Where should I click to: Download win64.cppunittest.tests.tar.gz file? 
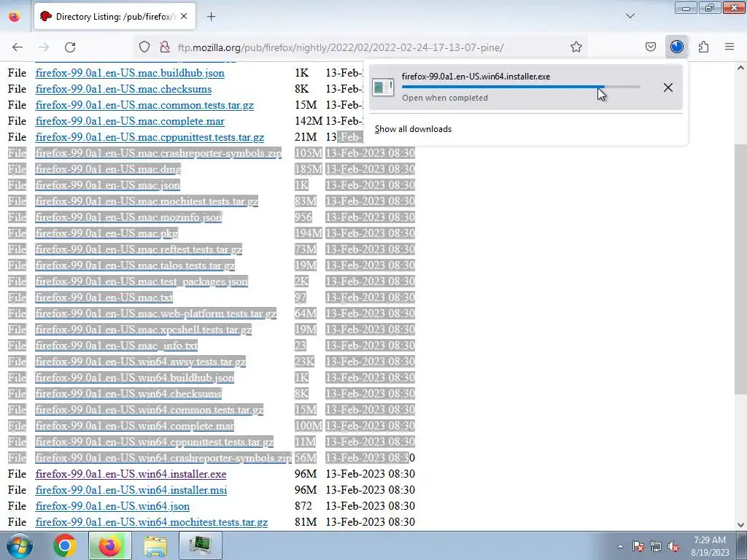[155, 442]
